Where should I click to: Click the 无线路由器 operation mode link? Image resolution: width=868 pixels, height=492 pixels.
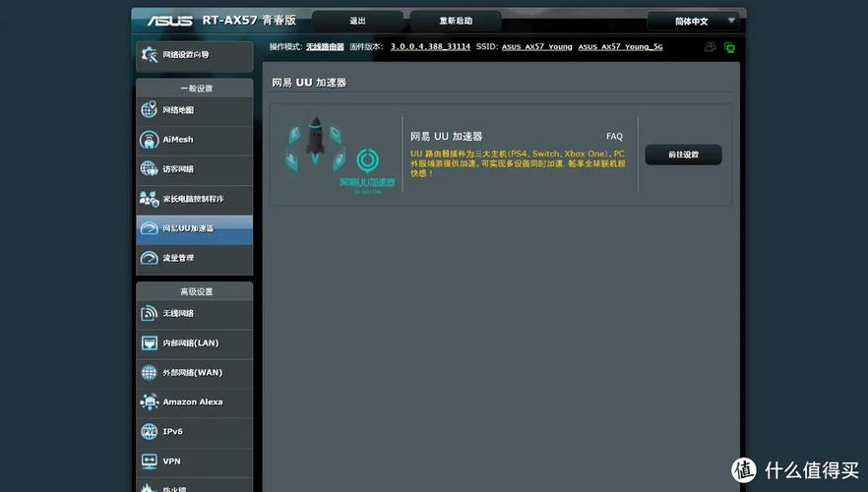pos(325,47)
